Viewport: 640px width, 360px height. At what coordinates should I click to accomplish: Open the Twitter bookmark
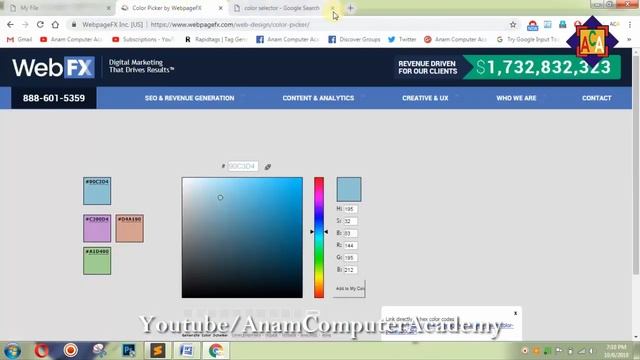(x=402, y=39)
